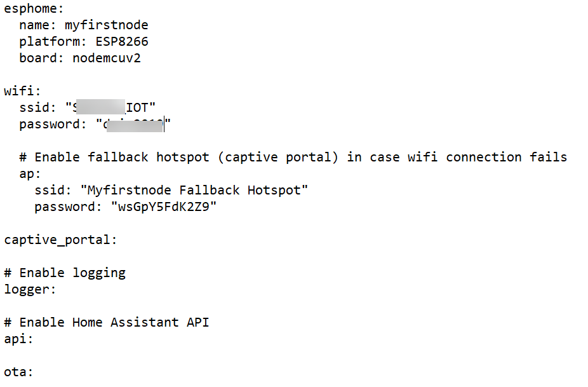Screen dimensions: 588x387
Task: Click the esphome: key on first line
Action: click(x=29, y=10)
